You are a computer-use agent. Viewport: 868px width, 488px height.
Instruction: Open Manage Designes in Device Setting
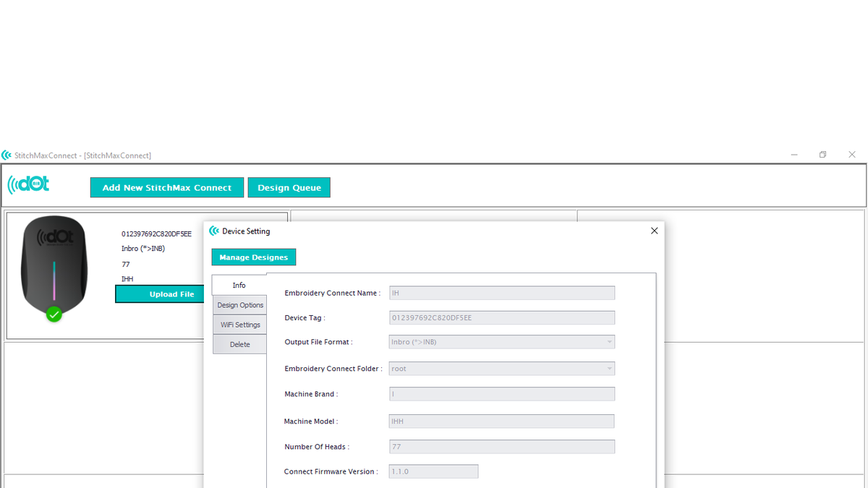(254, 257)
